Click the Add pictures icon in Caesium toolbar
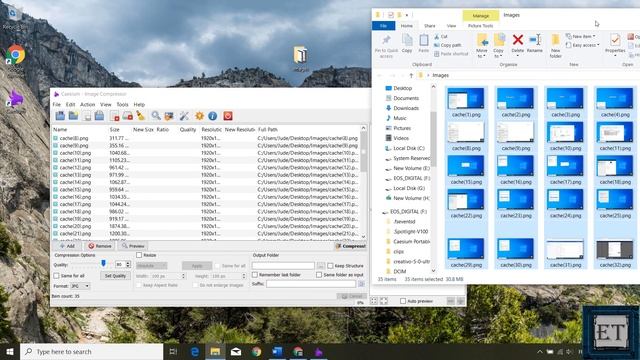 pyautogui.click(x=60, y=116)
